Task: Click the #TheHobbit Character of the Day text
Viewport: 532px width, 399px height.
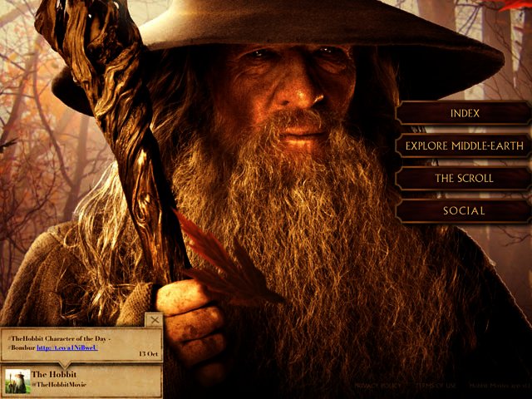Action: coord(59,338)
